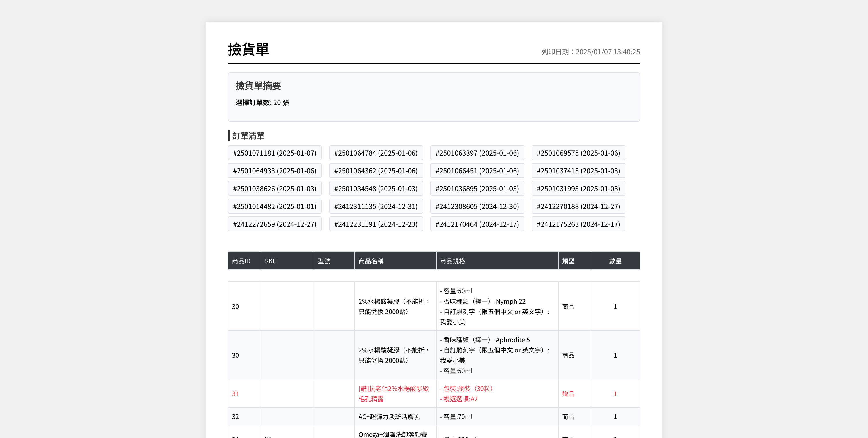This screenshot has width=868, height=438.
Task: Click order #2501034548 (2025-01-03)
Action: click(376, 189)
